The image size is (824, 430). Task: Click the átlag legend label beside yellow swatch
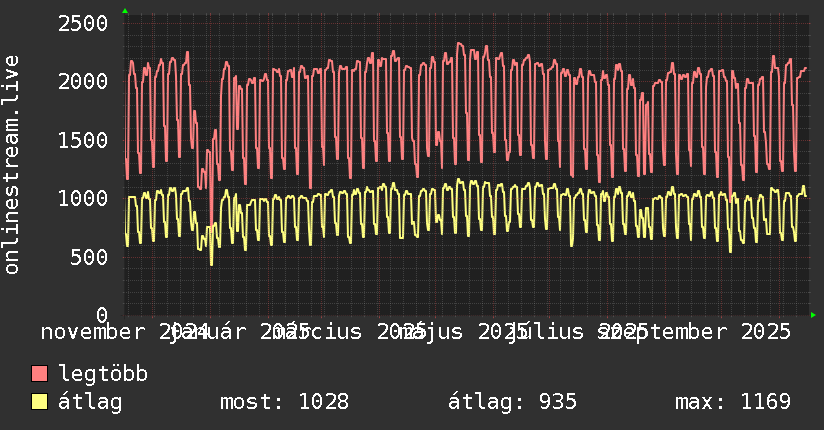pyautogui.click(x=90, y=402)
